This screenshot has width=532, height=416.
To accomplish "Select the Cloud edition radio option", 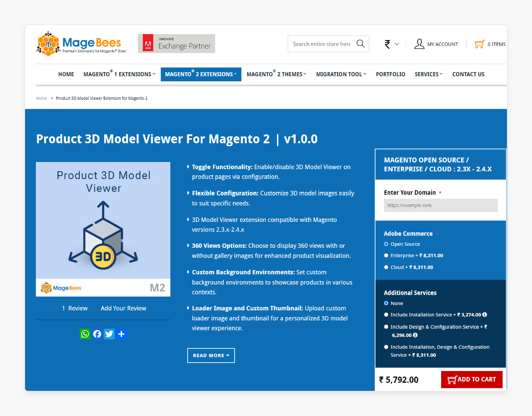I will (386, 267).
